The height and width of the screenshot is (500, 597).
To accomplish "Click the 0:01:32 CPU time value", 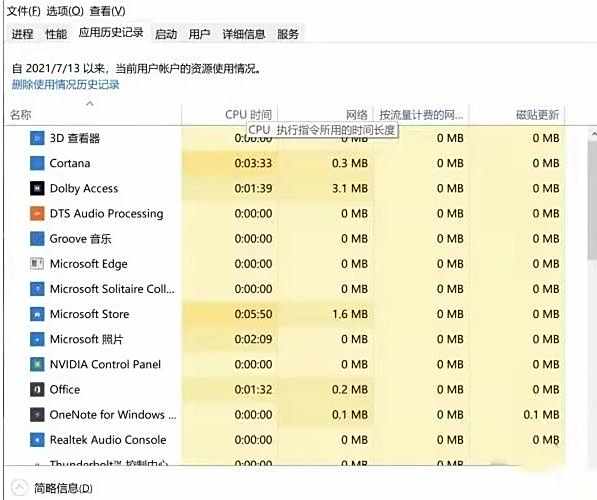I will pyautogui.click(x=253, y=390).
